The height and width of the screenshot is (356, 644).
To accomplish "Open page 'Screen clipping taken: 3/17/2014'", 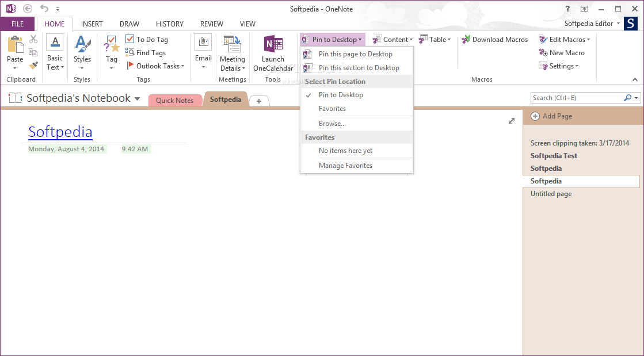I will pyautogui.click(x=580, y=143).
